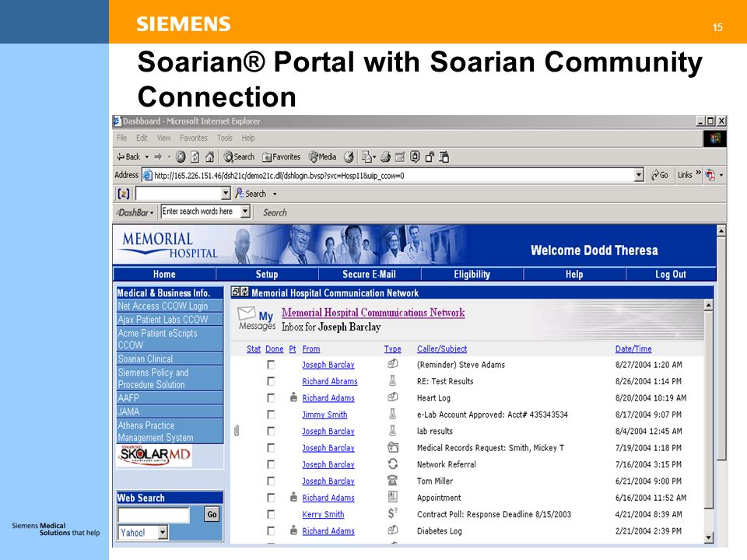Click the Refresh page icon
Screen dimensions: 747x560
[x=195, y=156]
